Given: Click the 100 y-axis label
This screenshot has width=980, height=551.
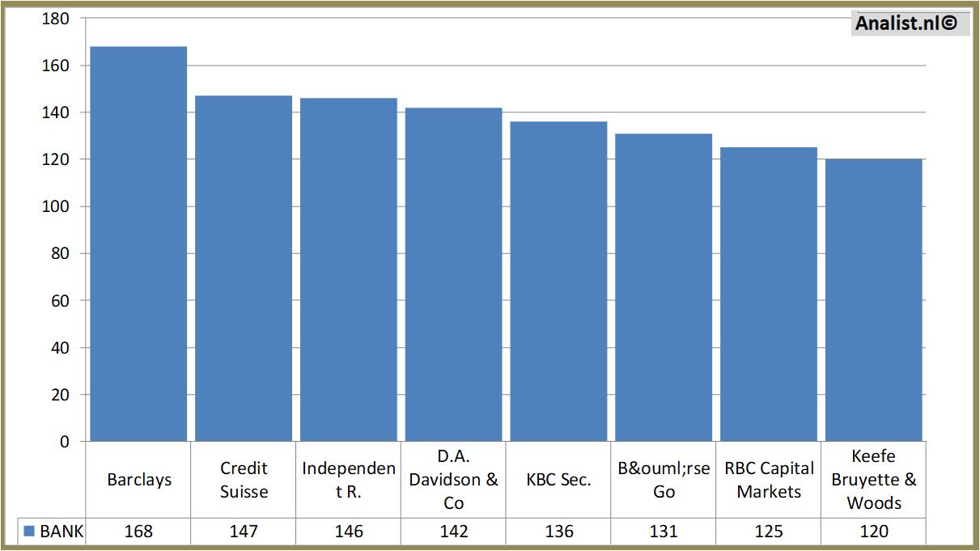Looking at the screenshot, I should coord(55,206).
